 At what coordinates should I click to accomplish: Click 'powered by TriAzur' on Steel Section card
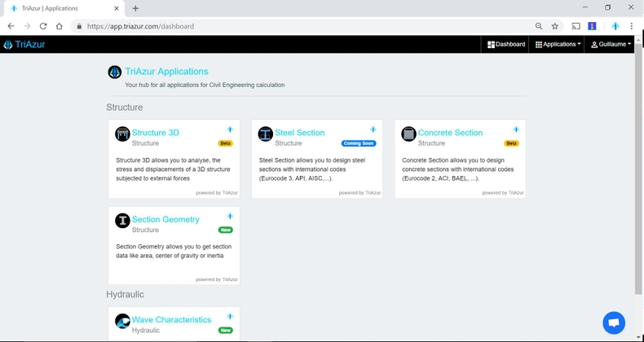(x=359, y=193)
